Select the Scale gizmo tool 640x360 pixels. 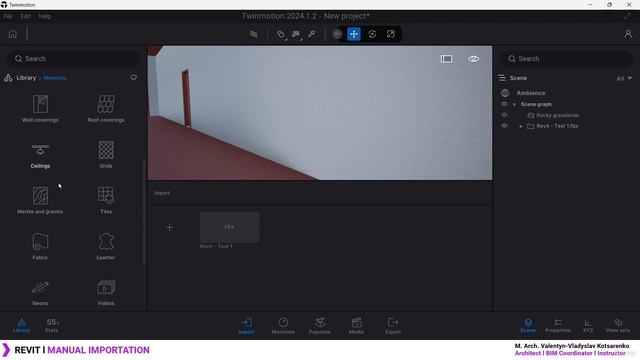(391, 34)
